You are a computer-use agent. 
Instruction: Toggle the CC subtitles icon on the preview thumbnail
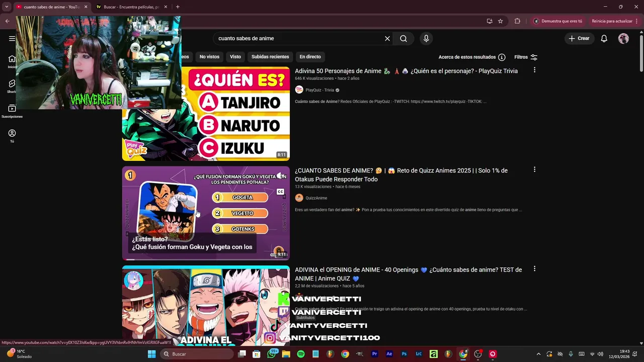click(x=280, y=192)
